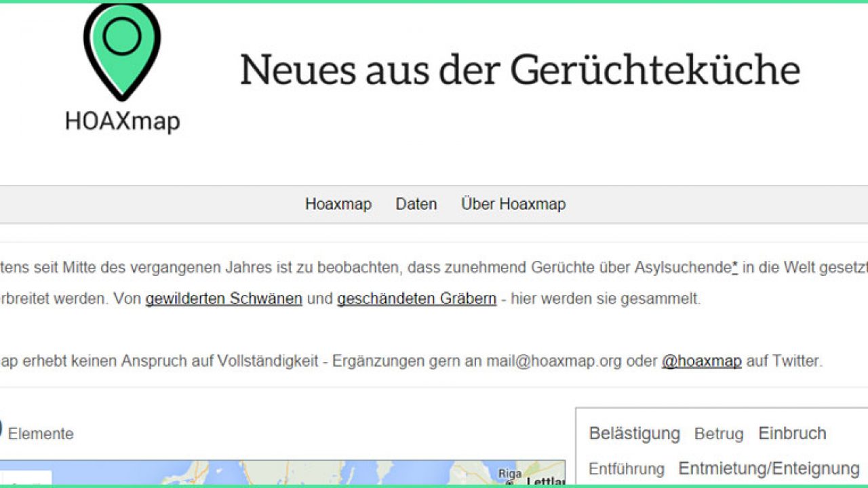Click the Riga label on the map
The image size is (868, 488).
[x=509, y=474]
